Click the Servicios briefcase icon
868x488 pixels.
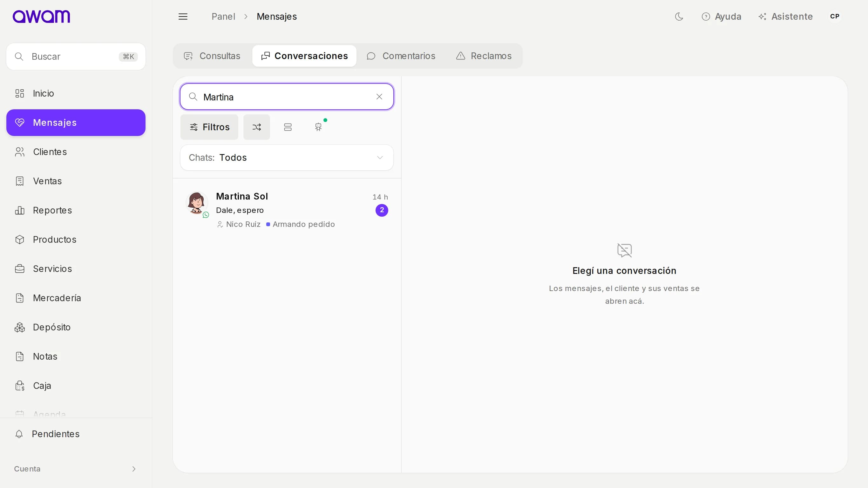pos(20,269)
